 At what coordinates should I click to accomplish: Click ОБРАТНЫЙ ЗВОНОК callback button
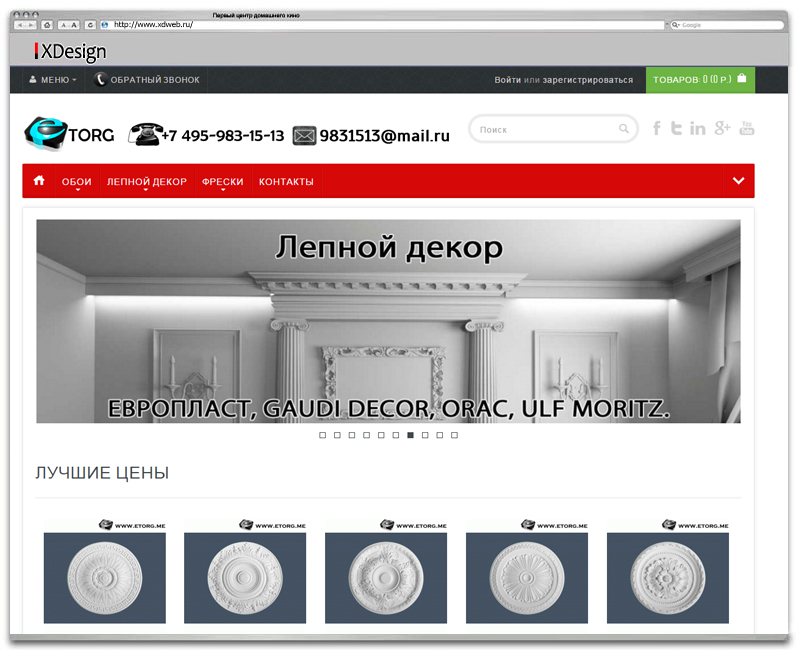click(147, 80)
